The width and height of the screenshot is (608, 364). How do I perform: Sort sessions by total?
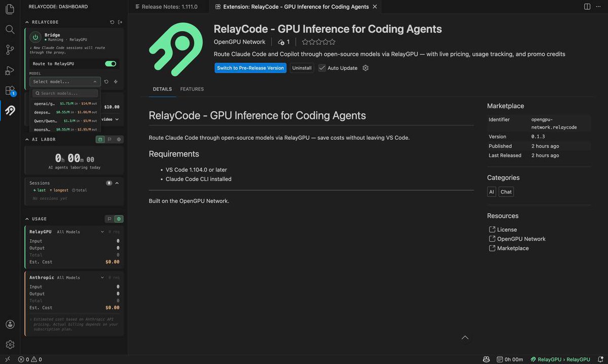[80, 190]
